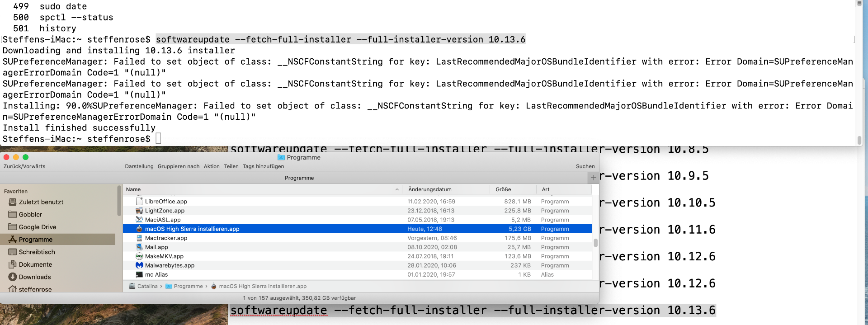The height and width of the screenshot is (325, 868).
Task: Click macOS High Sierra installieren.app in path bar
Action: tap(263, 286)
